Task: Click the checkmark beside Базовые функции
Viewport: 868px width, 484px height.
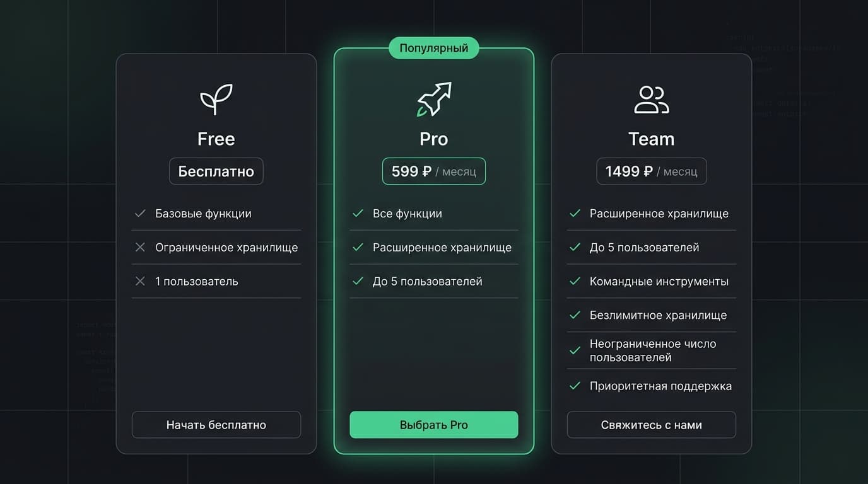Action: pos(140,214)
